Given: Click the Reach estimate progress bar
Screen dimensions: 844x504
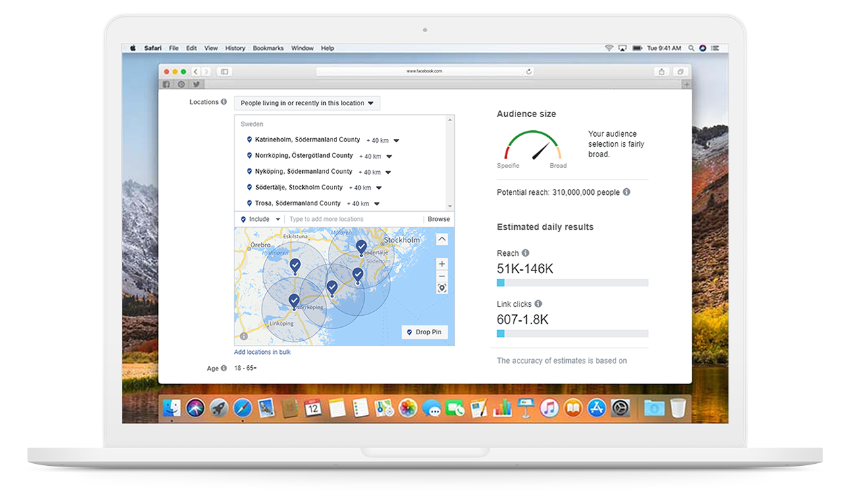Looking at the screenshot, I should click(x=572, y=282).
